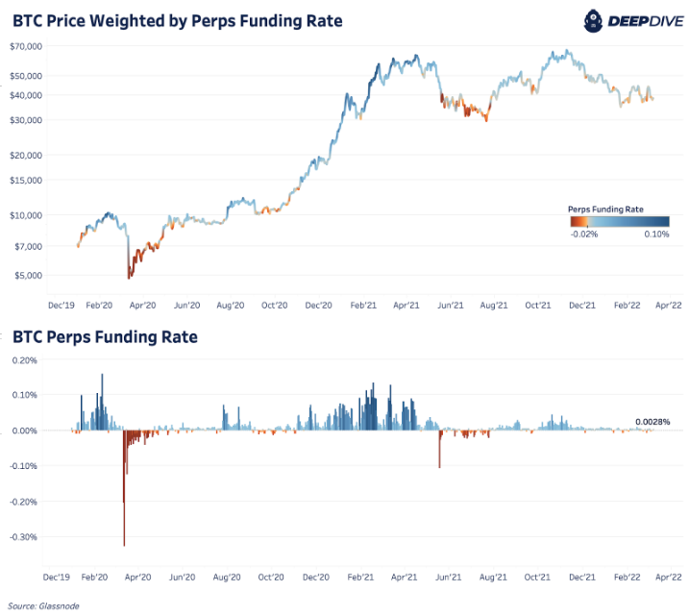Click the 0.0028% latest value label
The width and height of the screenshot is (689, 616).
tap(652, 422)
